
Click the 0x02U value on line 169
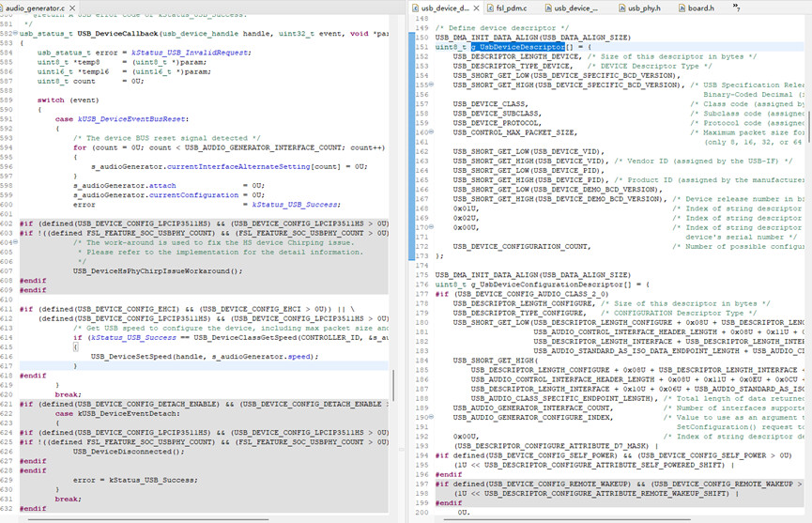[464, 218]
